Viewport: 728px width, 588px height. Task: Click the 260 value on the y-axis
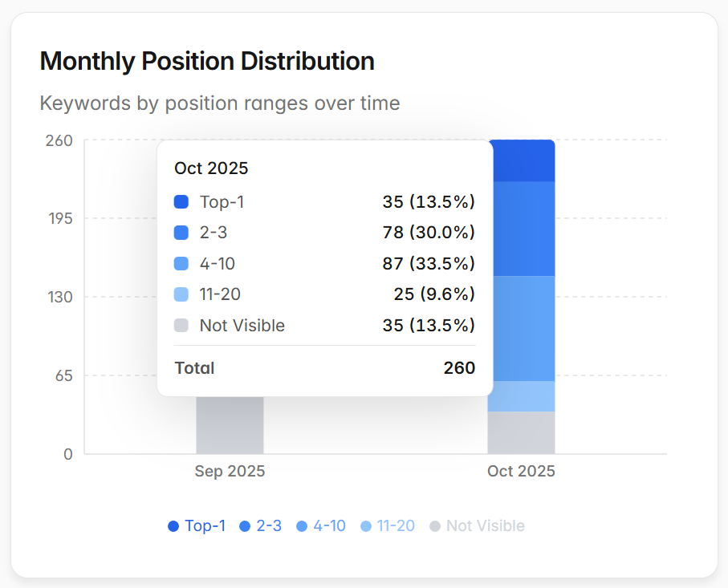tap(57, 140)
